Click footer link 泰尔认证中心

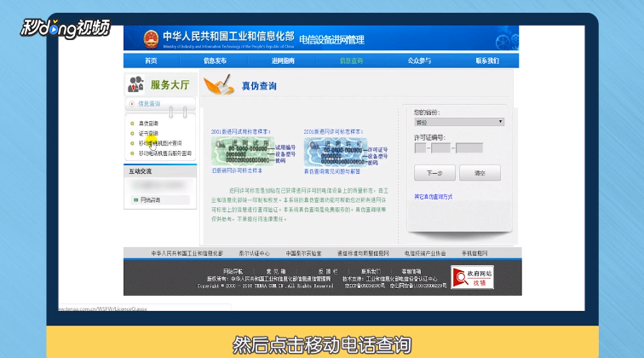click(x=254, y=253)
